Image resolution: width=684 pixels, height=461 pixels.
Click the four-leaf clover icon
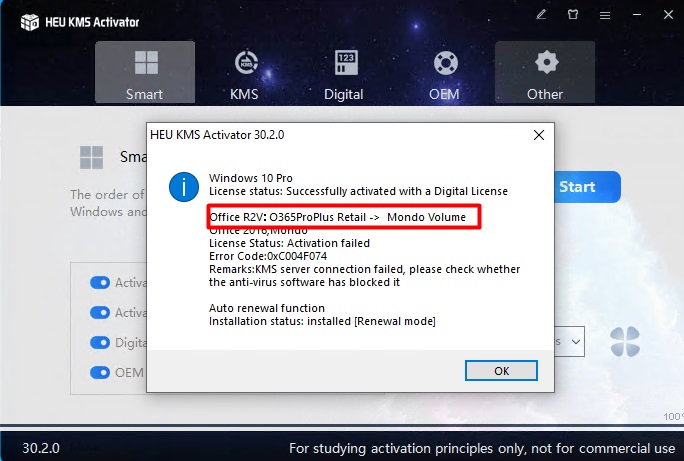[625, 341]
